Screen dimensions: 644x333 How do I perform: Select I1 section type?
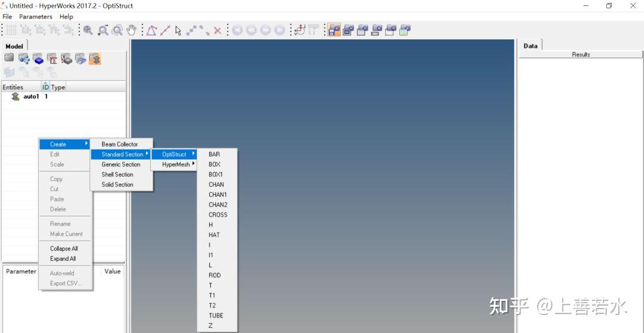coord(217,255)
